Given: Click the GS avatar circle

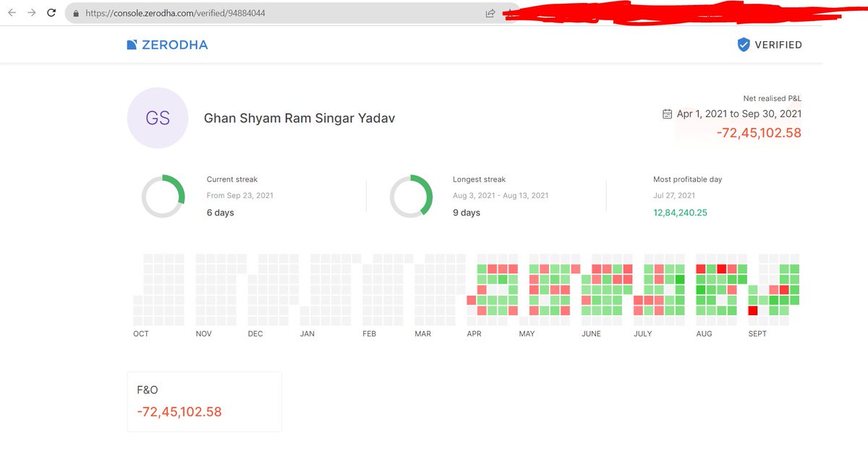Looking at the screenshot, I should [x=158, y=118].
